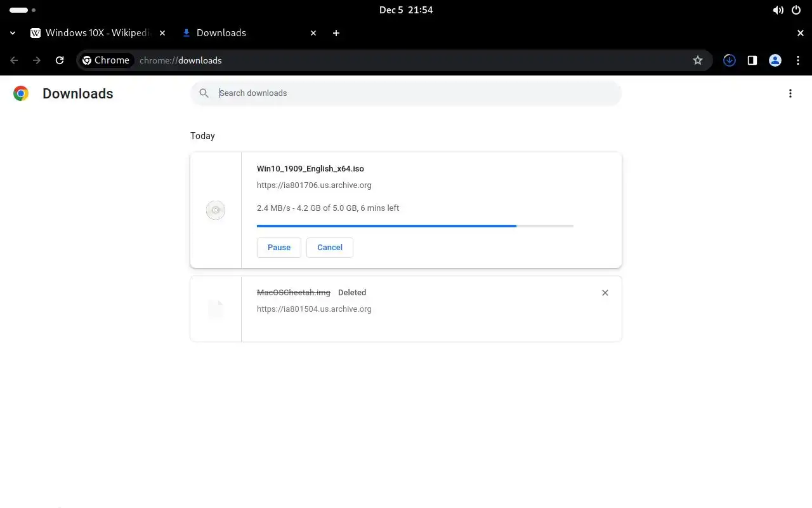This screenshot has width=812, height=508.
Task: Click the disc icon for the ISO download
Action: [x=216, y=210]
